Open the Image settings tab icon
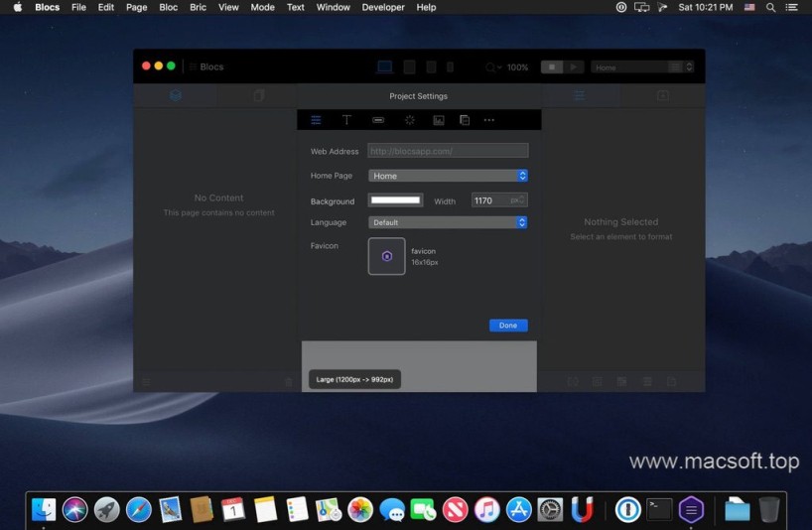 [x=438, y=120]
